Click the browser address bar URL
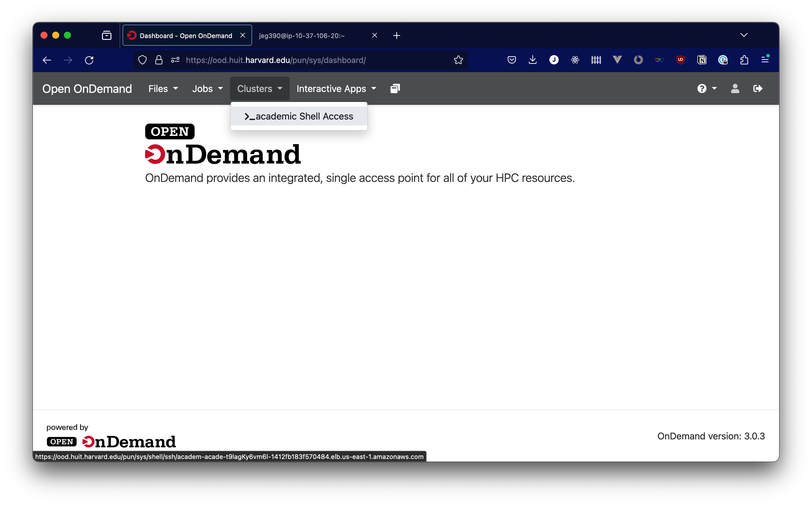 coord(275,60)
